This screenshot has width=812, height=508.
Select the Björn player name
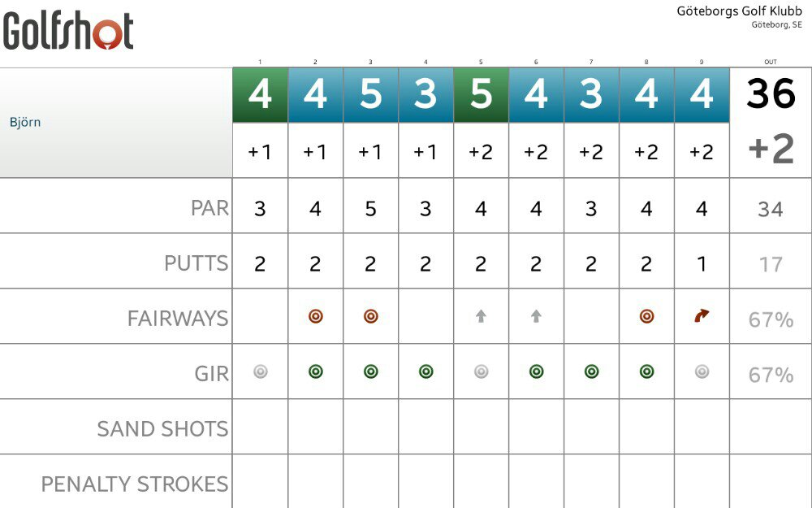[x=25, y=123]
